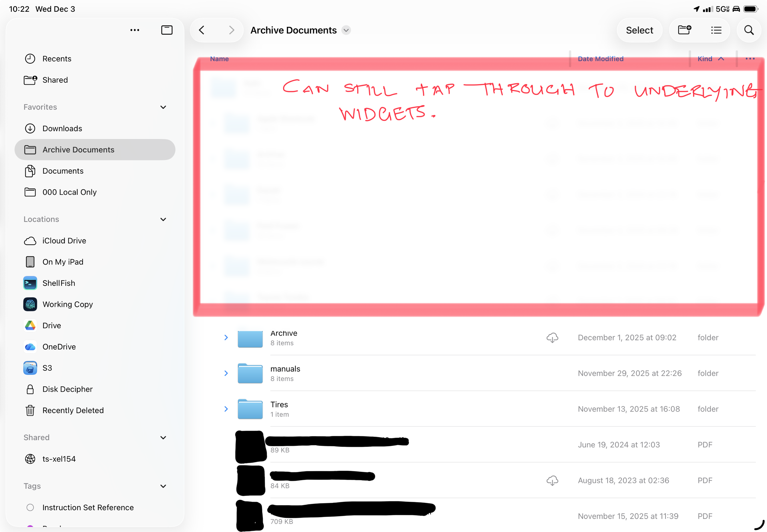Open the sidebar ellipsis menu

(x=134, y=30)
